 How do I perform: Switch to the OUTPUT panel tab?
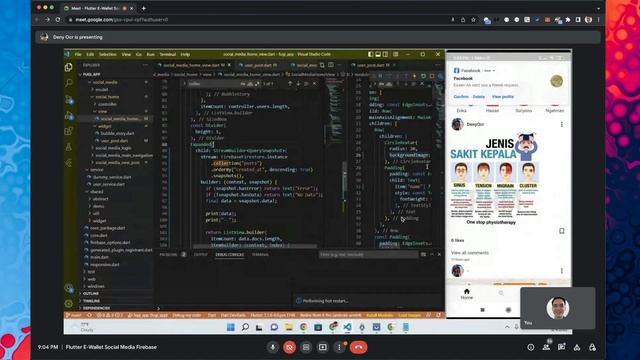200,255
